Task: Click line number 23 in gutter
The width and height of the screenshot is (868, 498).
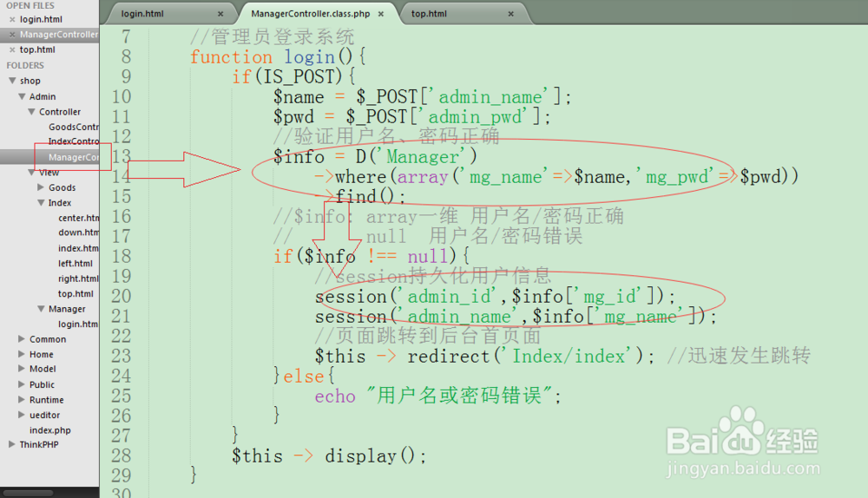Action: click(x=122, y=356)
